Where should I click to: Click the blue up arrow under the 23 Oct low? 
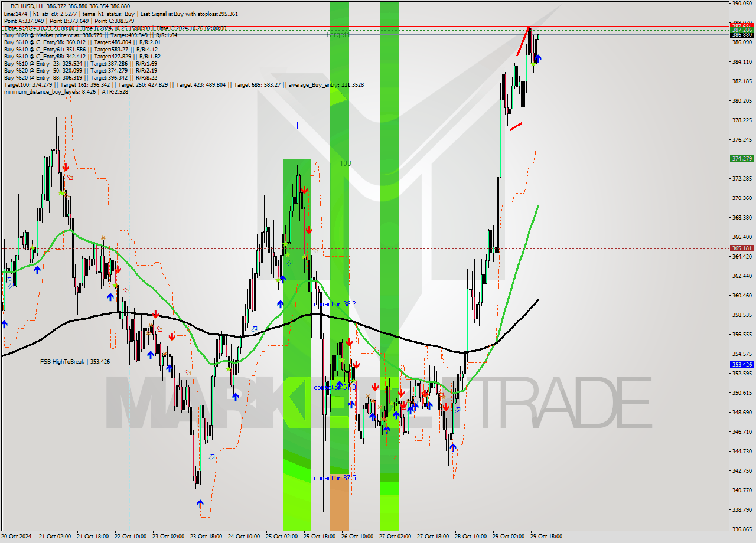[200, 503]
